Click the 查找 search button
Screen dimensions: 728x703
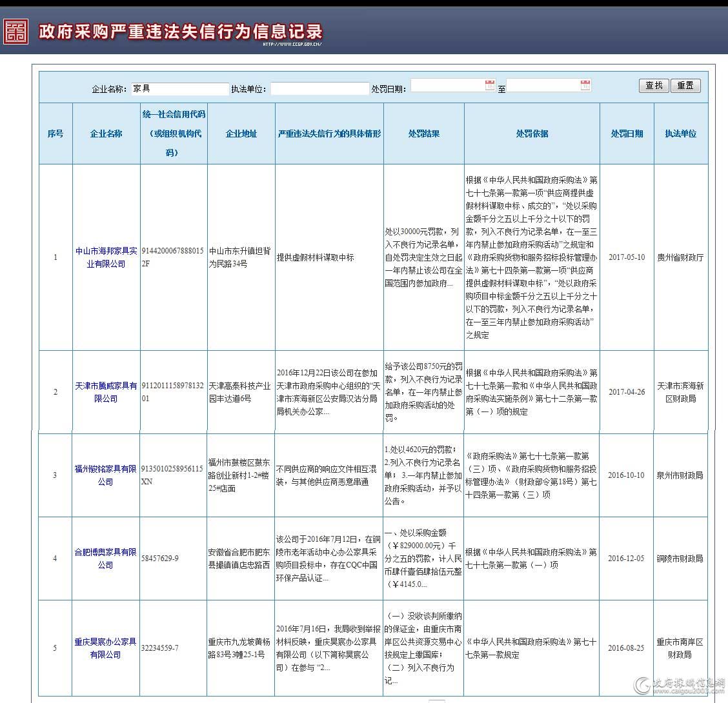pyautogui.click(x=654, y=85)
